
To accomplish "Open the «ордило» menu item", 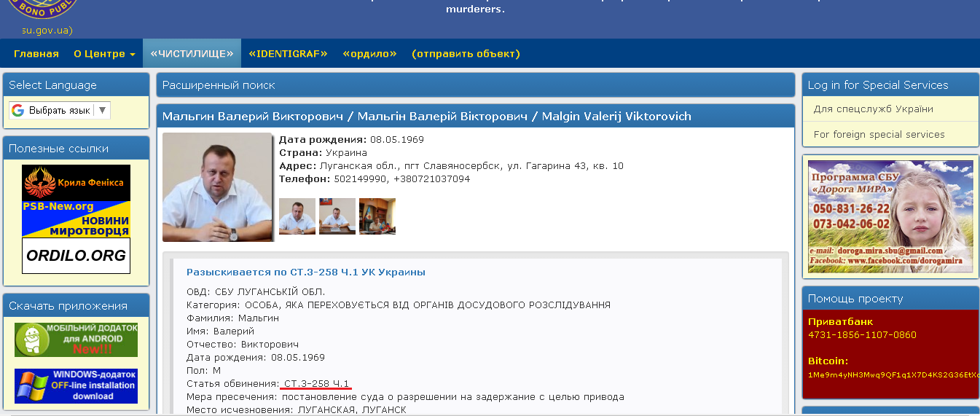I will click(x=369, y=54).
